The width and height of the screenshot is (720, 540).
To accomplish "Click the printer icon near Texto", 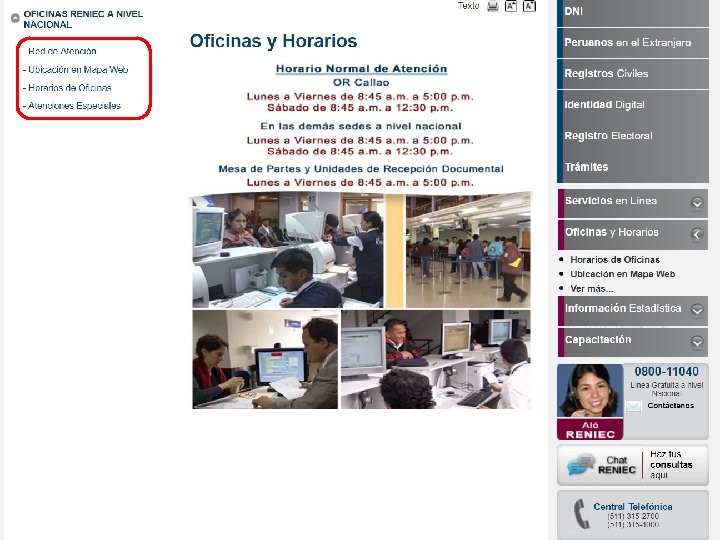I will pos(493,6).
